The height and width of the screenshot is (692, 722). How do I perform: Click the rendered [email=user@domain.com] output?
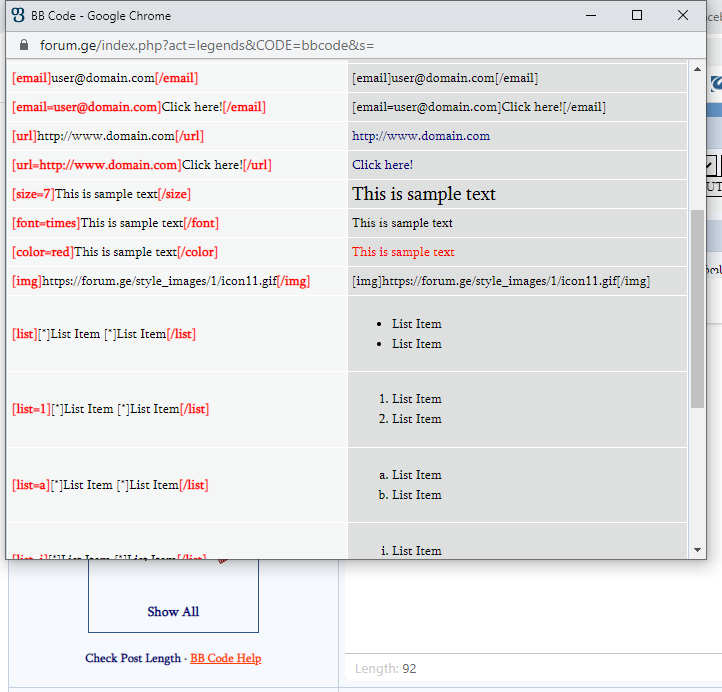(479, 107)
